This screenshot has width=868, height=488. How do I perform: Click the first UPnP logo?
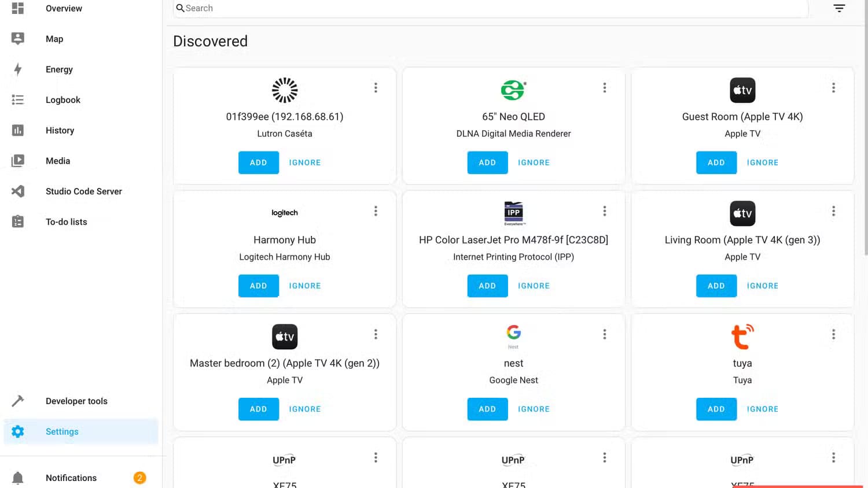[x=285, y=460]
